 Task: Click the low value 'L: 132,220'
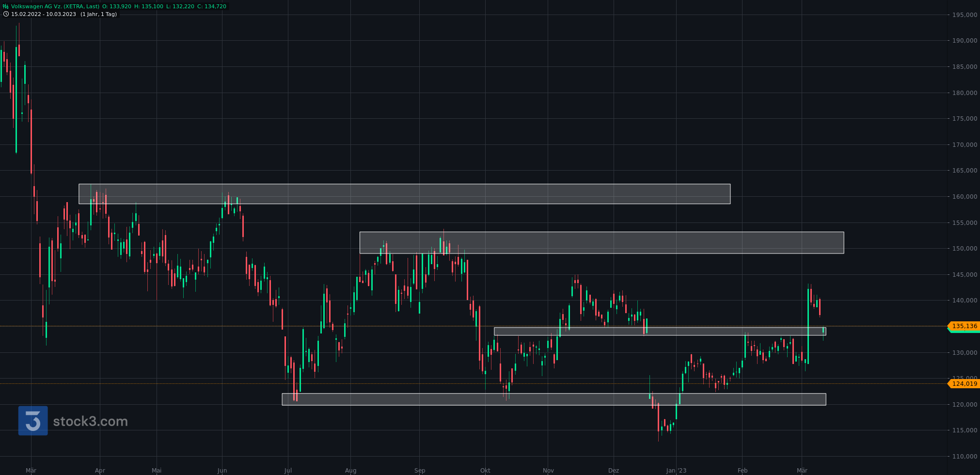[x=180, y=6]
